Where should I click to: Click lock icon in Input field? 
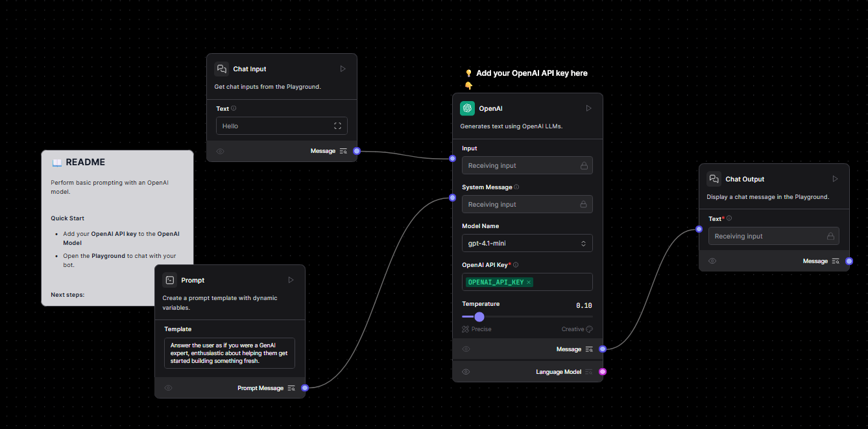tap(584, 165)
